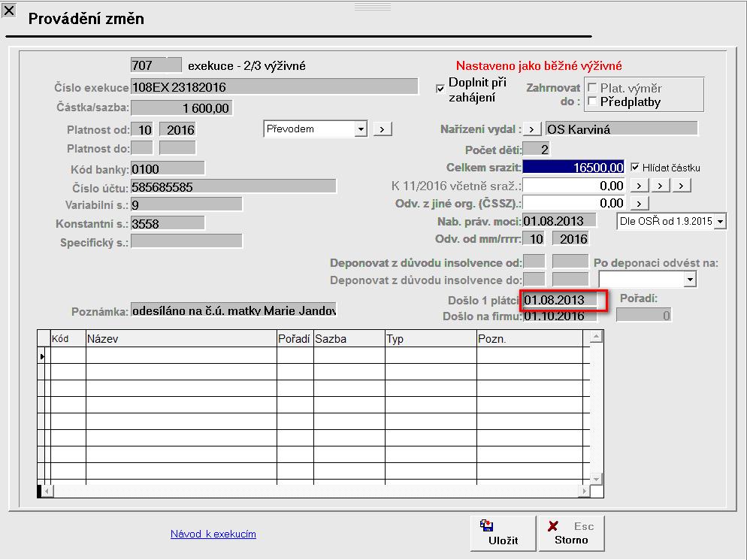Click second arrow button beside K 11/2016 field
Image resolution: width=747 pixels, height=560 pixels.
(x=661, y=186)
